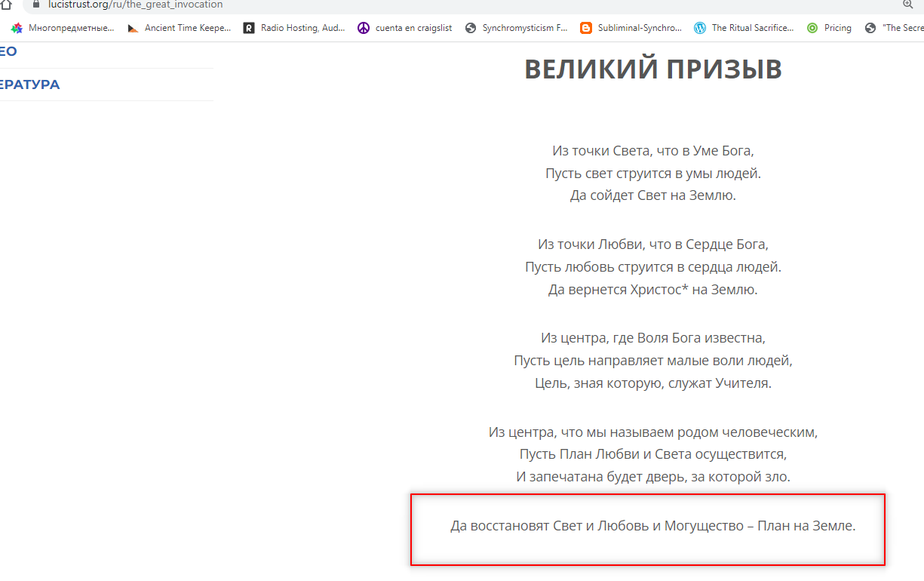The image size is (924, 581).
Task: Click the Synchromysticism globe favicon
Action: (x=470, y=28)
